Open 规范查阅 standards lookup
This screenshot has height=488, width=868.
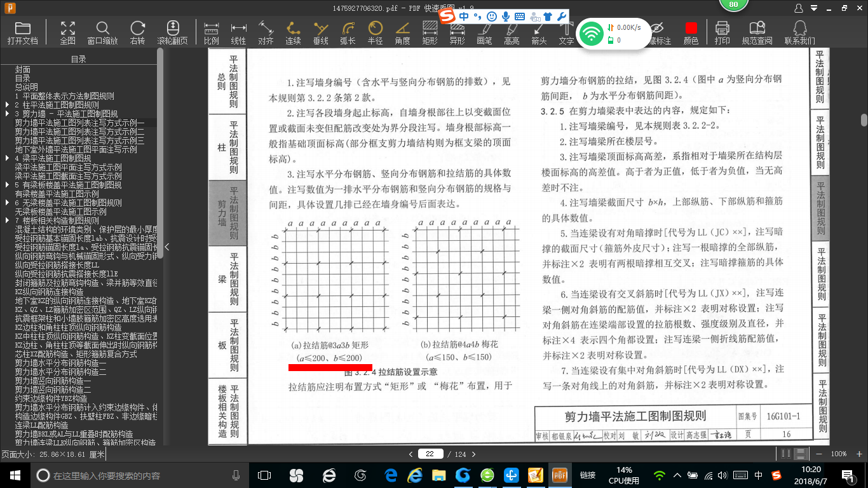(757, 32)
